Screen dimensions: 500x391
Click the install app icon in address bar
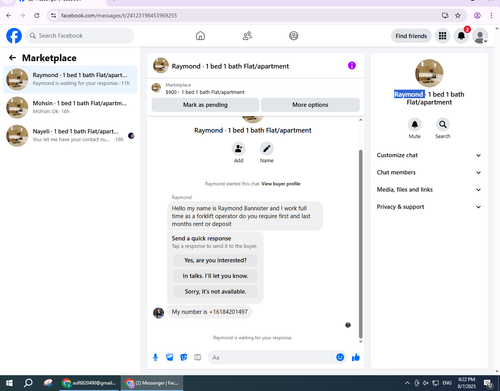pyautogui.click(x=445, y=15)
